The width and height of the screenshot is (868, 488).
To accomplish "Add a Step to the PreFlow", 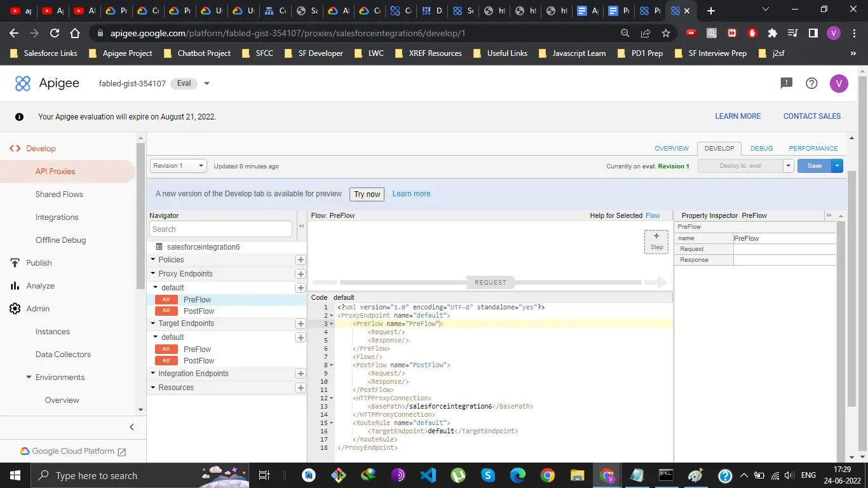I will pos(656,241).
